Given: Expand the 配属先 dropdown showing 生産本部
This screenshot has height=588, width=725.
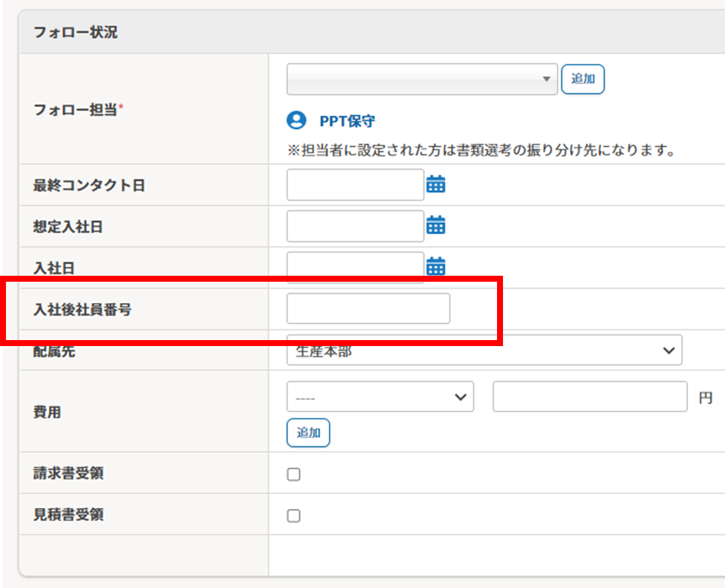Looking at the screenshot, I should click(x=484, y=351).
